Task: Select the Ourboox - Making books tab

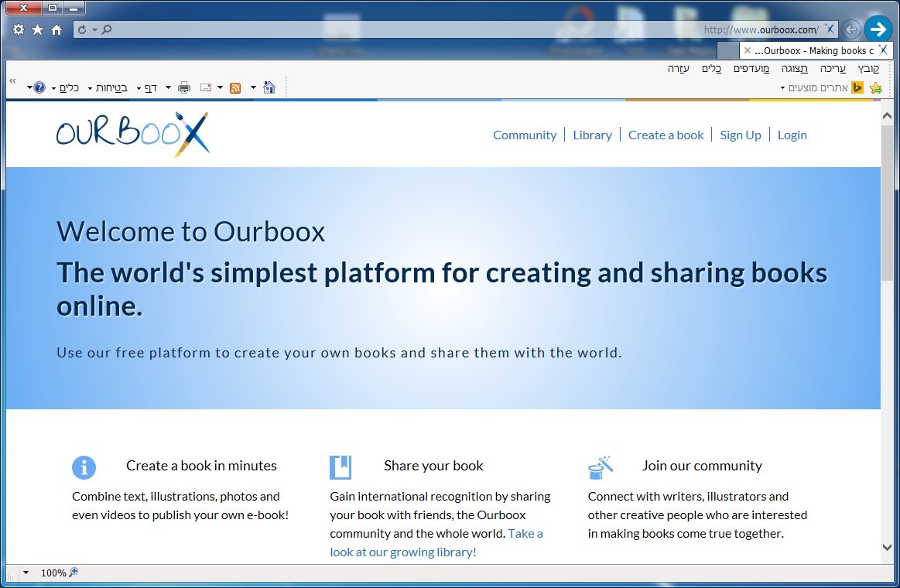Action: [x=815, y=50]
